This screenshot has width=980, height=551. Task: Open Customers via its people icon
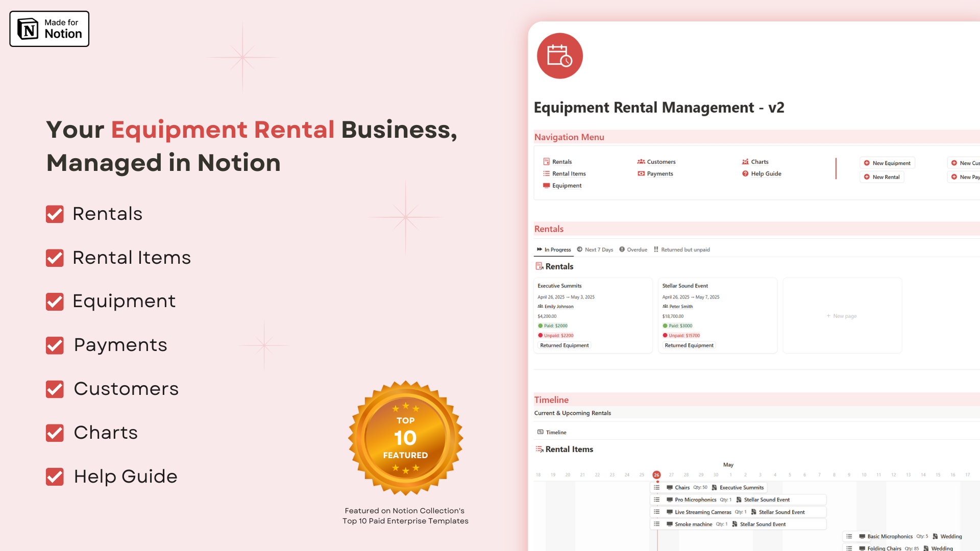pos(641,162)
